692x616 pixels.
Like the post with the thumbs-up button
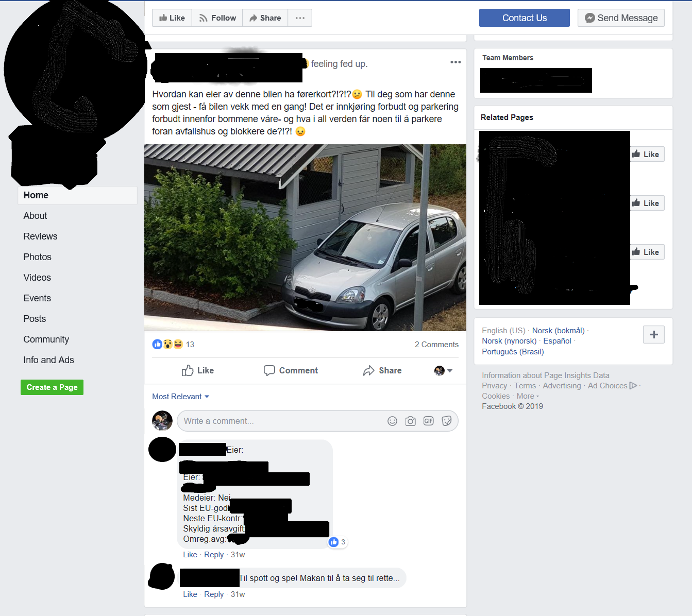198,371
